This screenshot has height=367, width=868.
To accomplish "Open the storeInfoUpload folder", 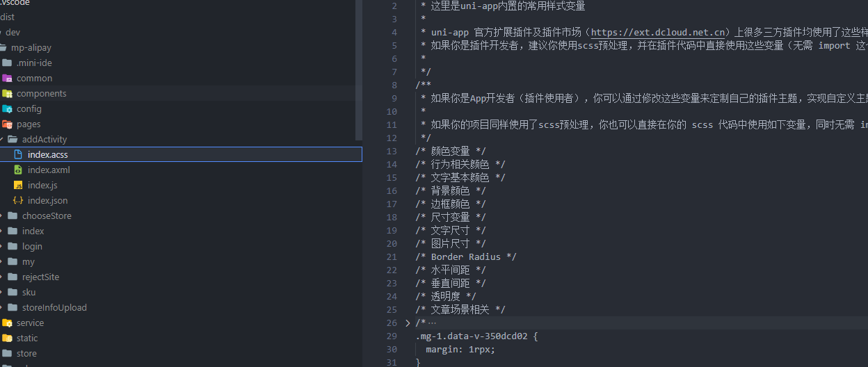I will pos(54,308).
